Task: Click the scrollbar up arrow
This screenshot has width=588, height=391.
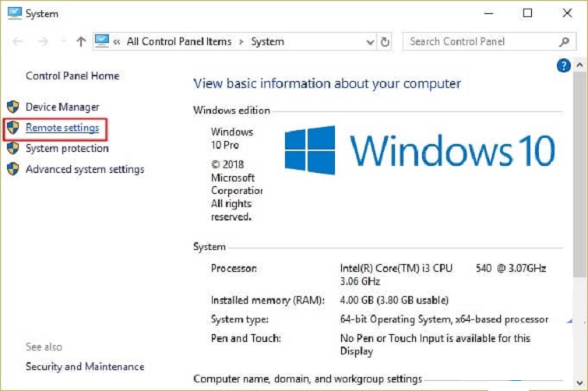Action: tap(579, 65)
